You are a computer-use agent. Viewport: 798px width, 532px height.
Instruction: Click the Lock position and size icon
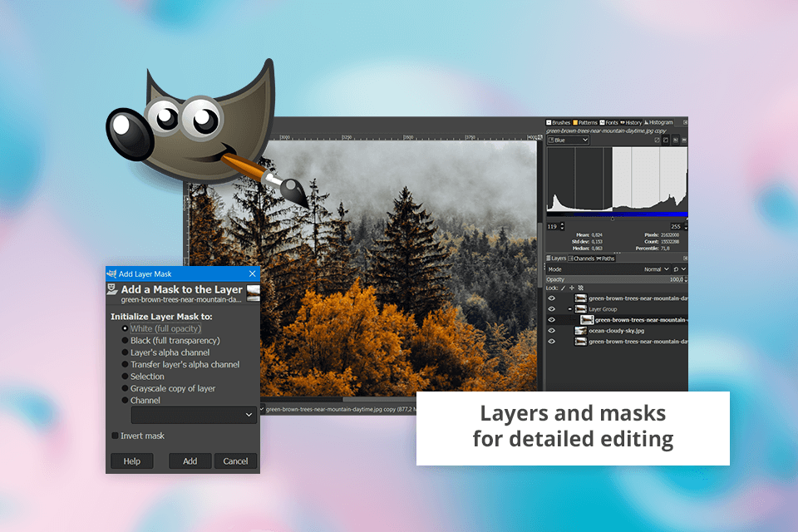click(x=572, y=288)
